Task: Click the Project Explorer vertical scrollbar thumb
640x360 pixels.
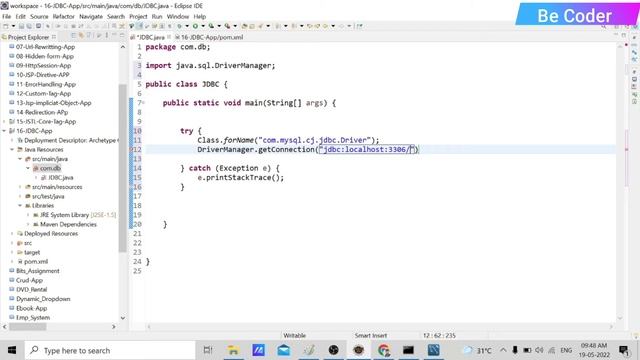Action: [122, 167]
